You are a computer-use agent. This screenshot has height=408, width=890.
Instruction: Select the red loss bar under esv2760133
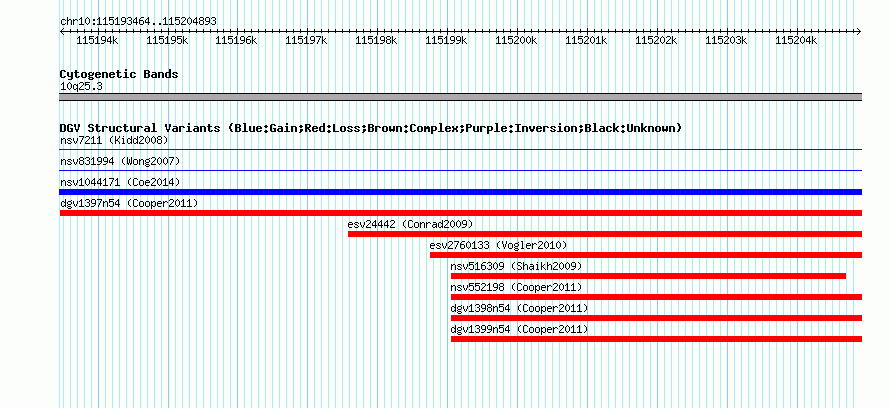[646, 255]
